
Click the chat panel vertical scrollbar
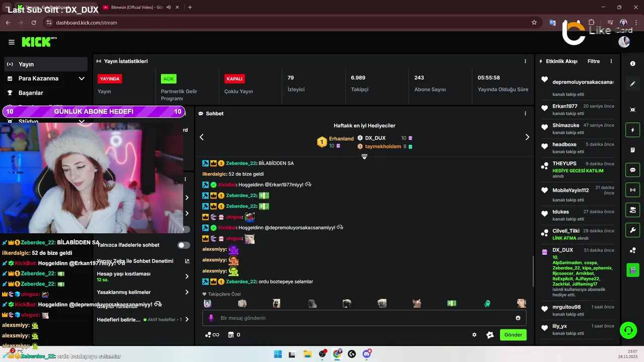[x=533, y=271]
